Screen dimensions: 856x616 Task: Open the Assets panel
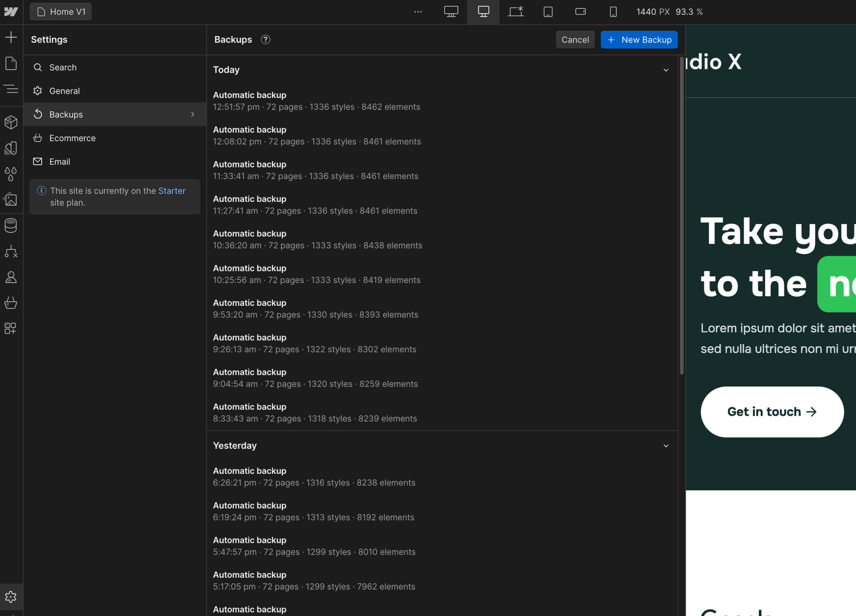11,200
